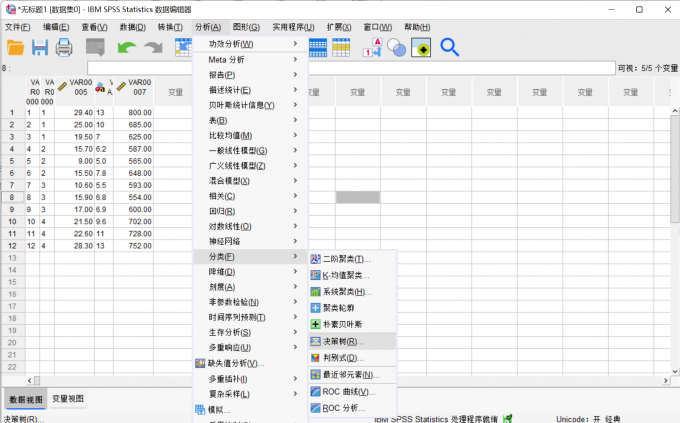Click the overlapping circles toolbar icon
The image size is (680, 423).
(x=396, y=47)
